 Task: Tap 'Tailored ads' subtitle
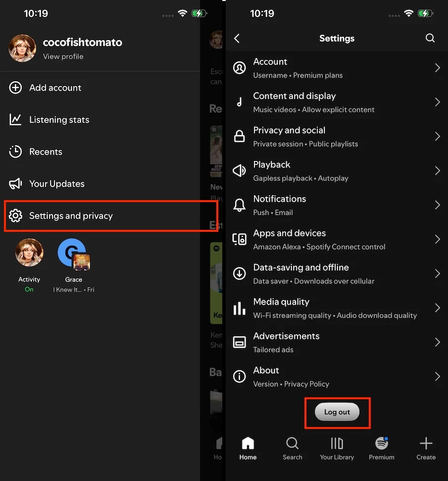273,350
